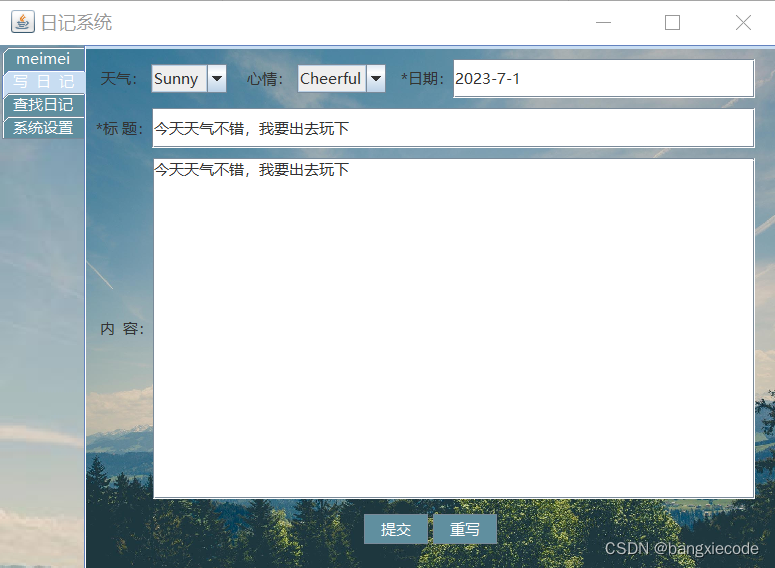Click the Sunny weather combo box

click(x=189, y=79)
